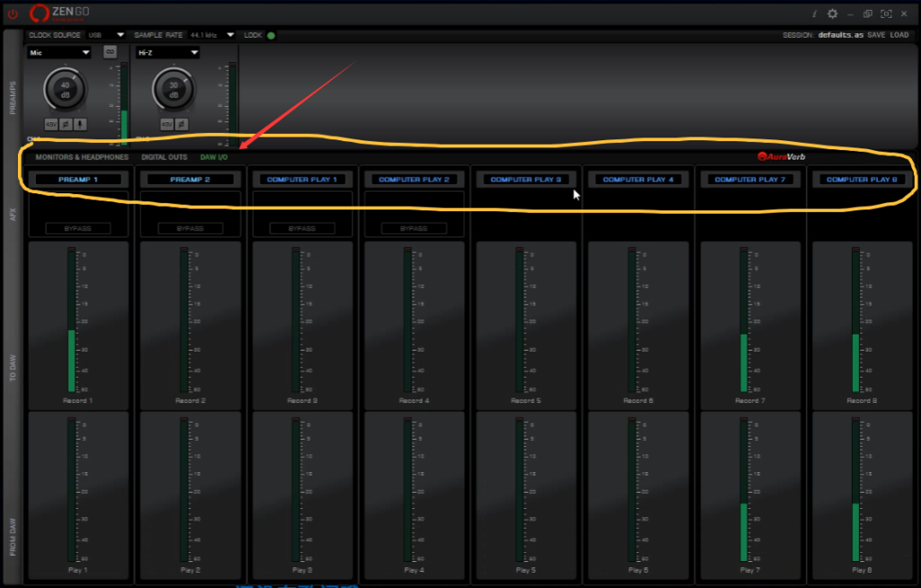Toggle phase invert on the Hi-Z preamp
Screen dimensions: 921x588
(x=181, y=124)
